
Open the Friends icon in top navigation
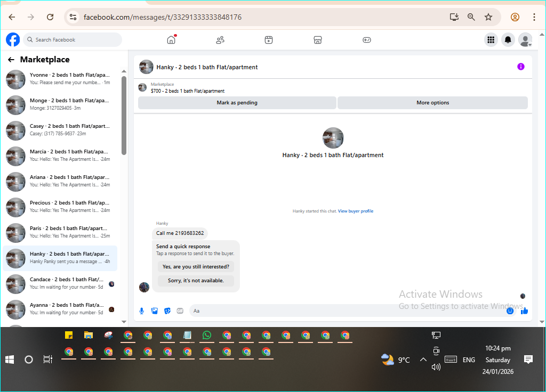click(220, 40)
